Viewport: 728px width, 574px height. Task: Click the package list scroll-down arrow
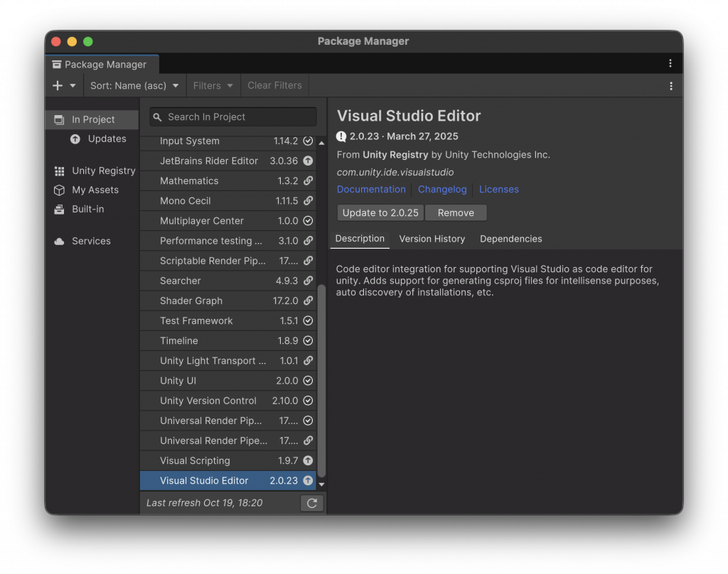[321, 484]
